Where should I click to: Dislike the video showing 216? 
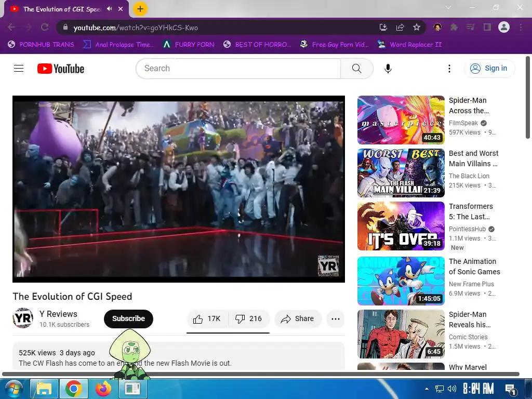pyautogui.click(x=249, y=318)
